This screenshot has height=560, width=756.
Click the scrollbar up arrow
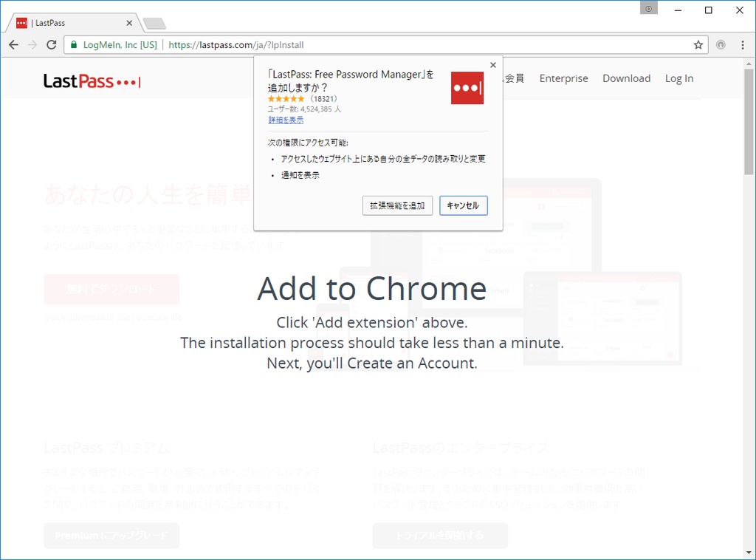(x=749, y=64)
